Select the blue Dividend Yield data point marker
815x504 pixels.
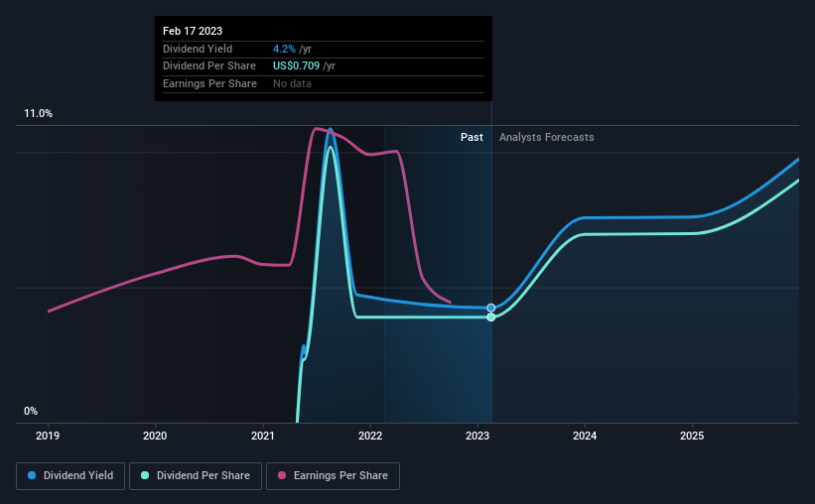491,309
